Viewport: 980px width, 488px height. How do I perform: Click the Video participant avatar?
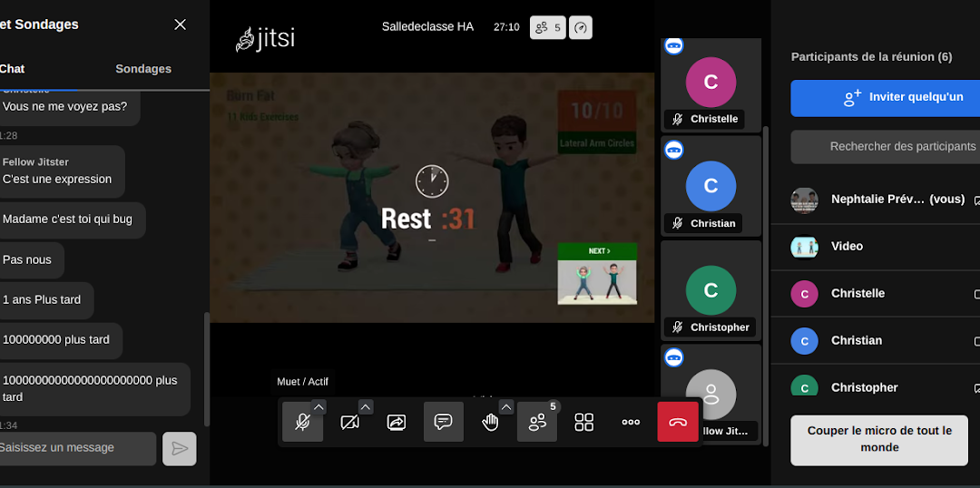(x=804, y=247)
